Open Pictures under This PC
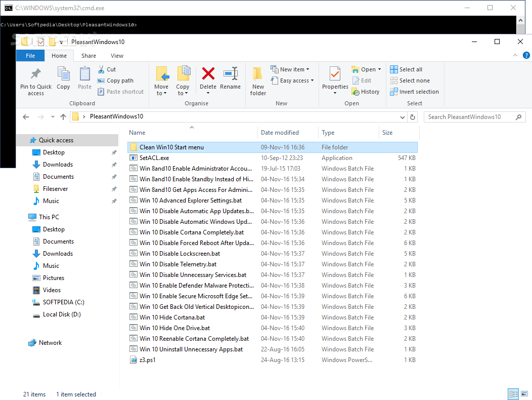 coord(53,277)
